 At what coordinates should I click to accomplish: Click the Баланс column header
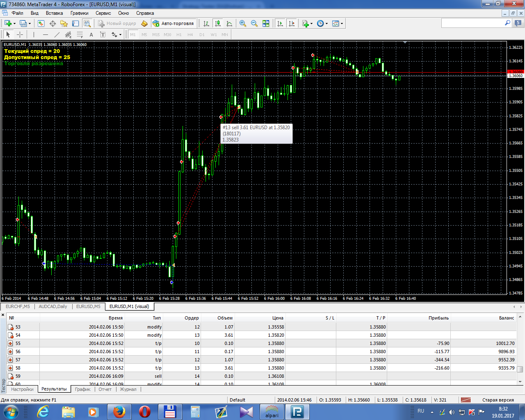[483, 318]
